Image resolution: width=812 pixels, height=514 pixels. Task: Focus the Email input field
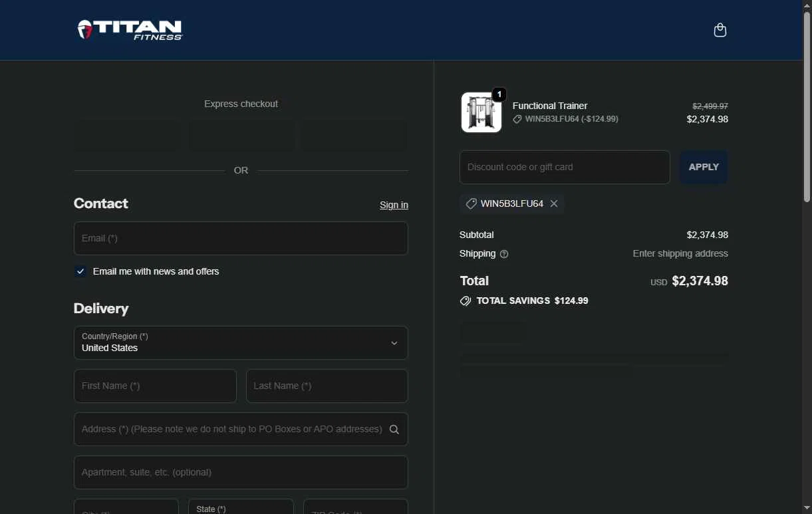[x=241, y=238]
